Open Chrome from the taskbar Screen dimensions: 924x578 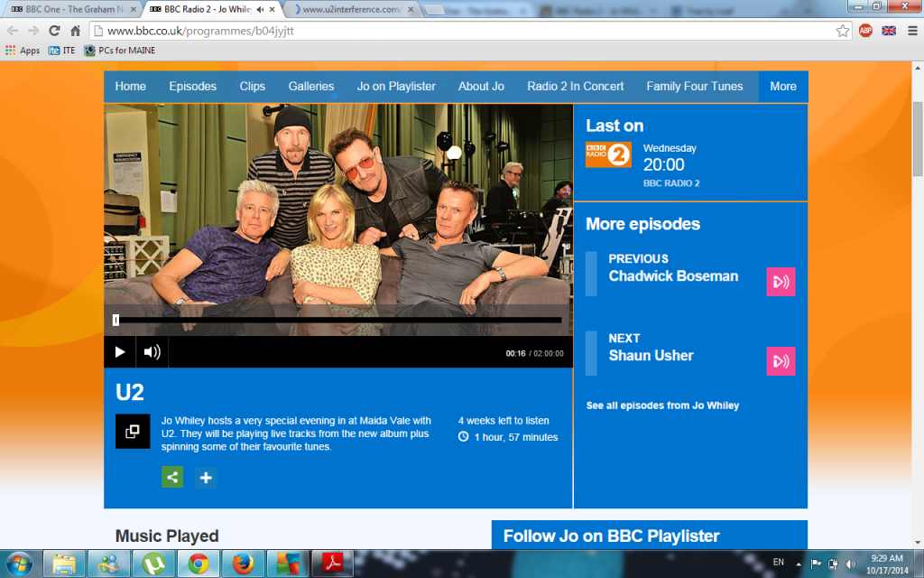click(x=198, y=564)
